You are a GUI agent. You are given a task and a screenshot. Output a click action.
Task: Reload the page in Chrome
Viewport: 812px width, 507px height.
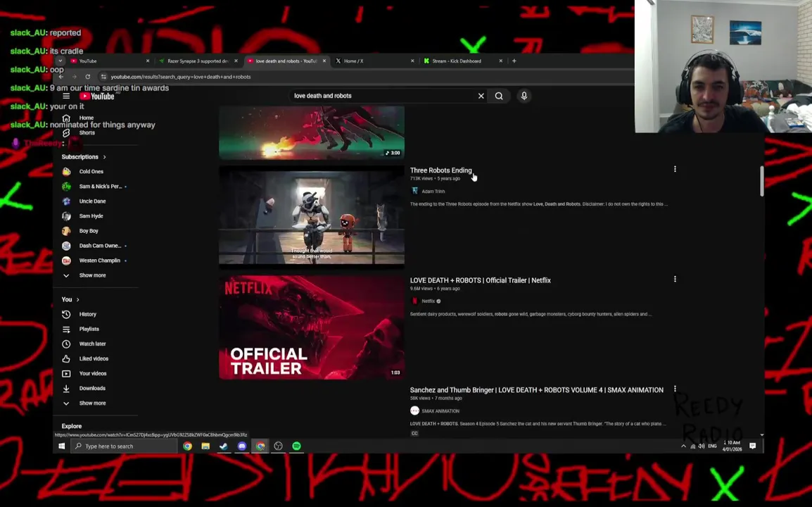[87, 77]
